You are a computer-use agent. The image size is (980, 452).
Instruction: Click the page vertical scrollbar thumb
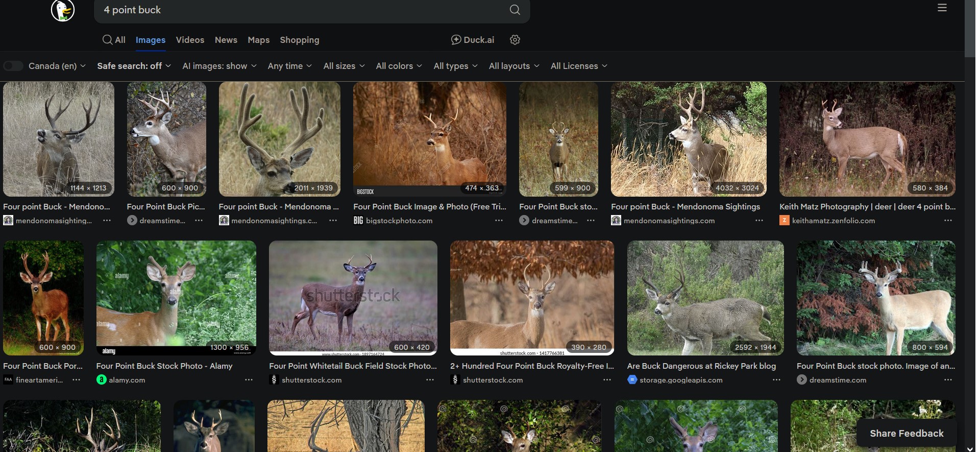click(x=970, y=29)
